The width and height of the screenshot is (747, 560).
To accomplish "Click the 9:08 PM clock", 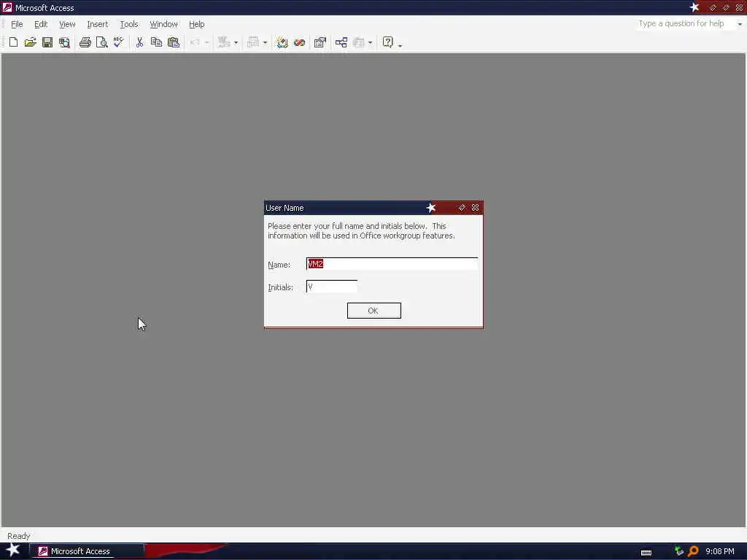I will tap(720, 551).
